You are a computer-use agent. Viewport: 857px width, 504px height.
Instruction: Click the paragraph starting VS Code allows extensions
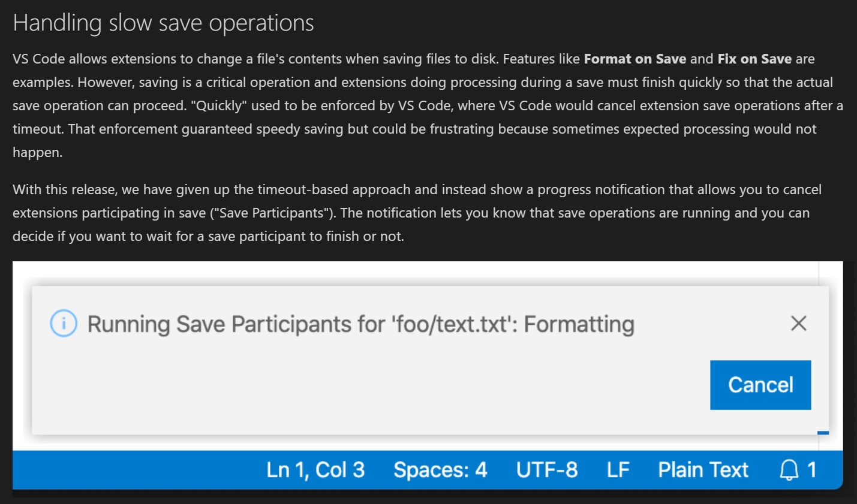pos(428,105)
